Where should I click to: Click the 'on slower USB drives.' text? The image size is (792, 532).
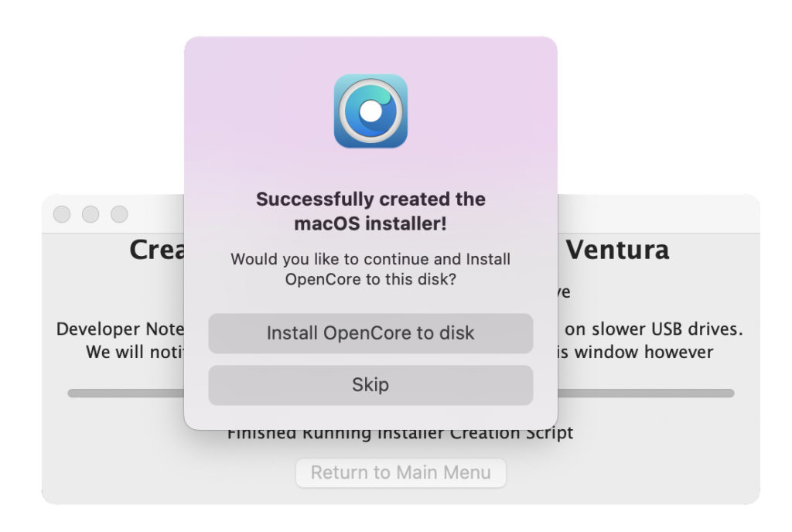[x=654, y=329]
